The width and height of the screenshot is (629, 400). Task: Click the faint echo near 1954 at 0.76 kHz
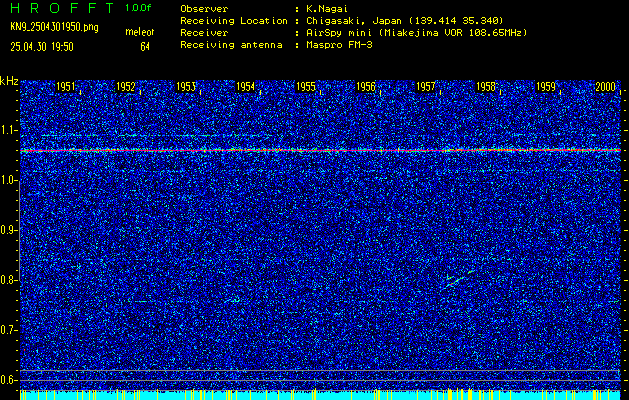tap(232, 300)
